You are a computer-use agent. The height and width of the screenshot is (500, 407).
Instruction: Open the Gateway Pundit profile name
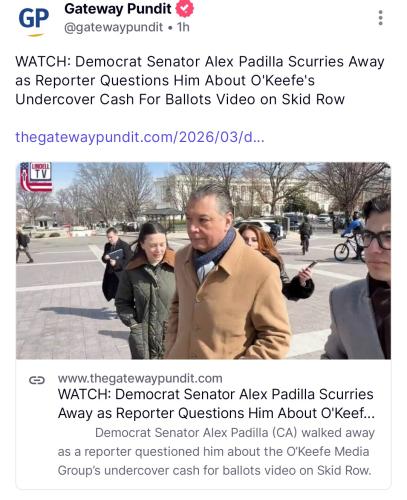pos(118,9)
